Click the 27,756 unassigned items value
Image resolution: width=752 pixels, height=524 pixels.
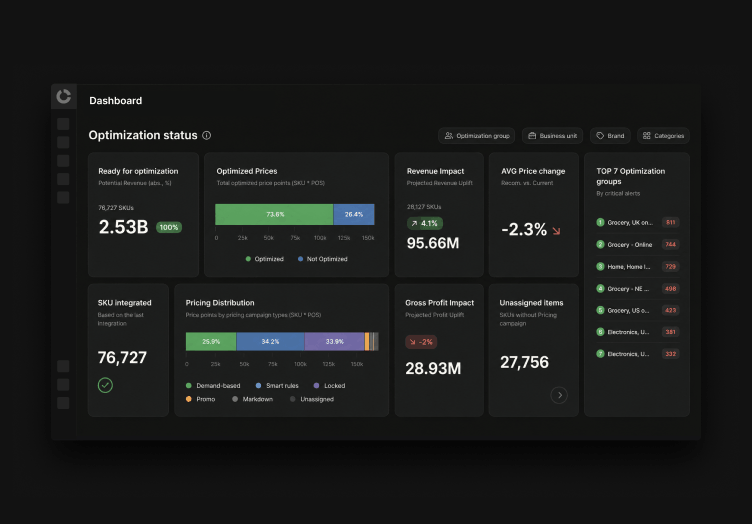(524, 362)
